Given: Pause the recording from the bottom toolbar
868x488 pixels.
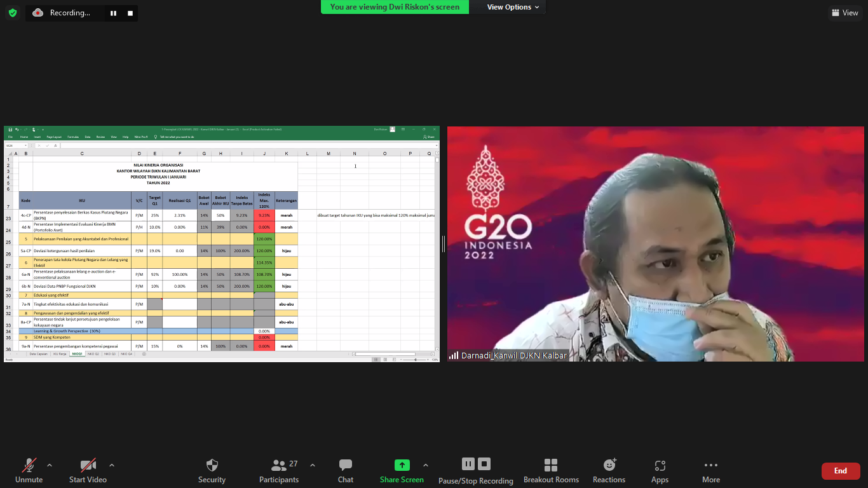Looking at the screenshot, I should (468, 464).
